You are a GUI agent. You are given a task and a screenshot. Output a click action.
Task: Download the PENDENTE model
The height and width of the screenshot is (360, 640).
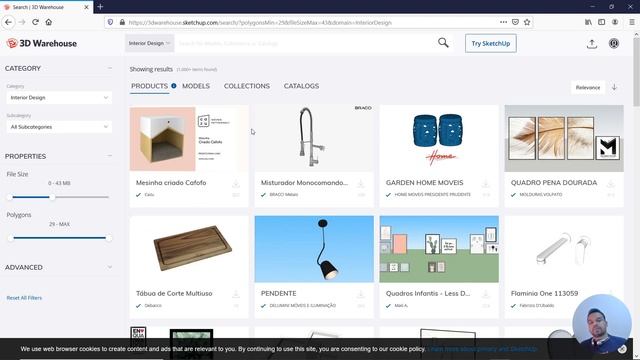[x=360, y=294]
